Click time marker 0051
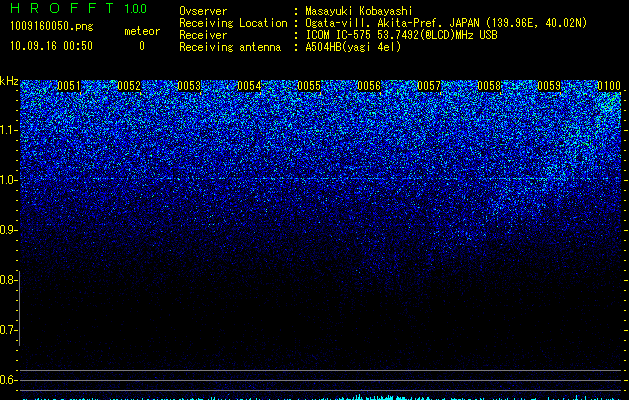 tap(69, 86)
